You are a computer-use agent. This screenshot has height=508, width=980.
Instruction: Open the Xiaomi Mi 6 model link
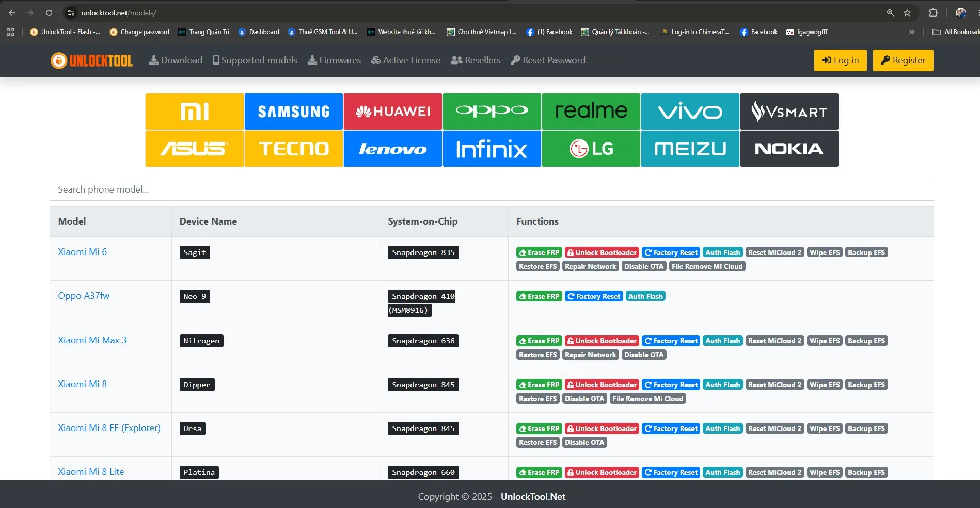click(83, 252)
